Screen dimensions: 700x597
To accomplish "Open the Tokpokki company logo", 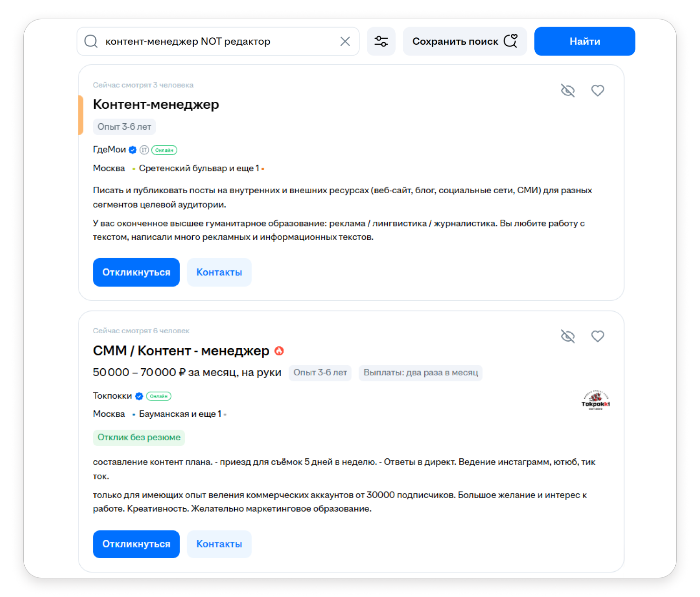I will [595, 400].
